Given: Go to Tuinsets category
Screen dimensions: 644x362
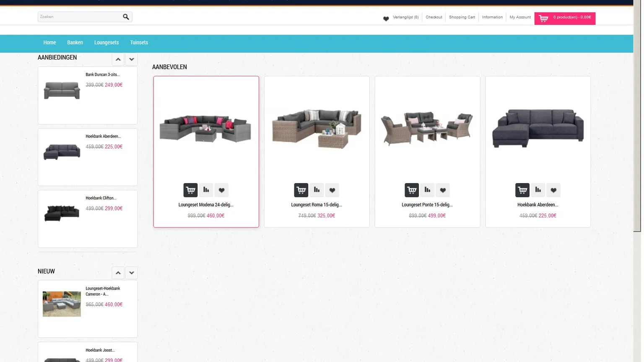Looking at the screenshot, I should [x=139, y=43].
